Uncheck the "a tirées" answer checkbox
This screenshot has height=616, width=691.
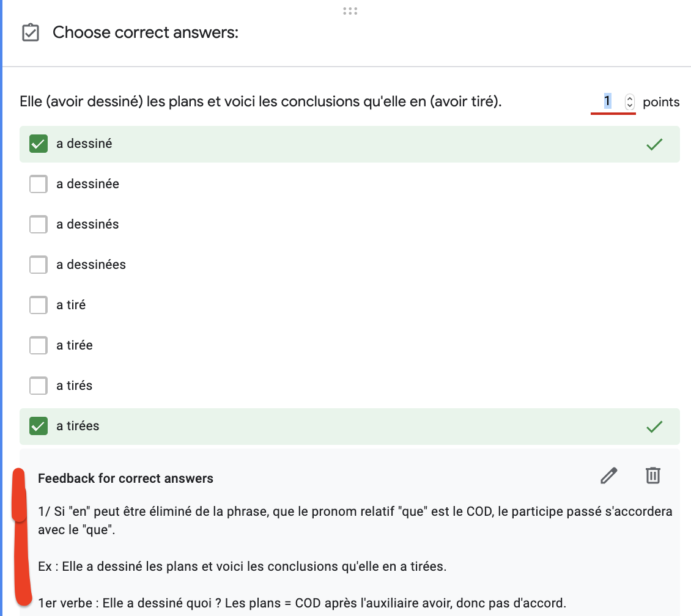[39, 426]
